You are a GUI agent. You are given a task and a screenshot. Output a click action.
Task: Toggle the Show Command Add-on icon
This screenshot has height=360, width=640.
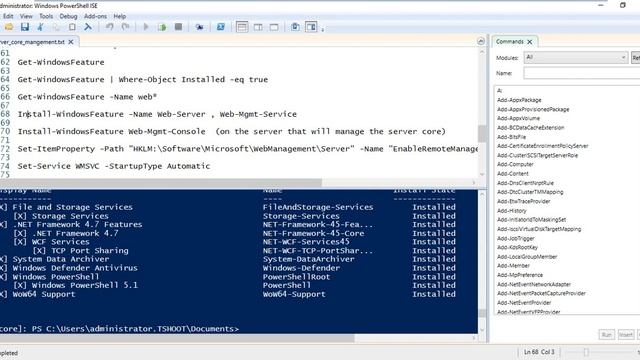point(311,27)
